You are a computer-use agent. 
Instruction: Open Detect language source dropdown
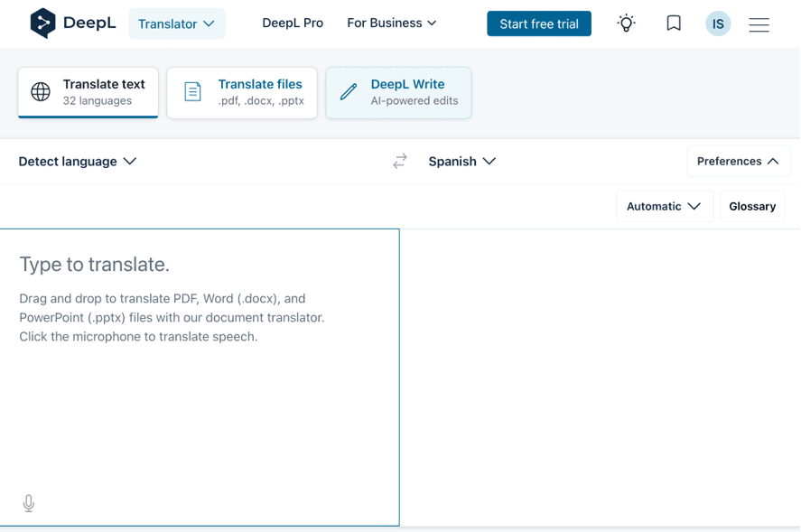(x=78, y=162)
